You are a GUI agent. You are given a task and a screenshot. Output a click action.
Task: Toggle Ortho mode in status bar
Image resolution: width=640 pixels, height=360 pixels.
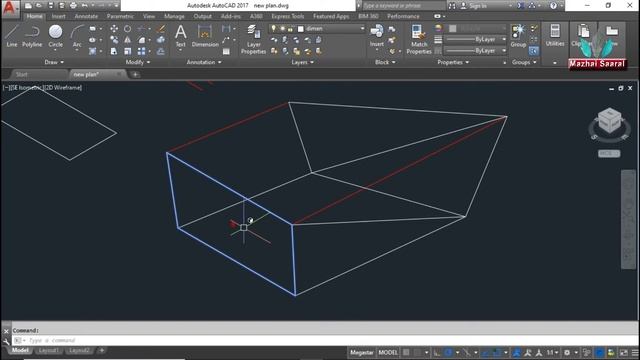point(437,353)
